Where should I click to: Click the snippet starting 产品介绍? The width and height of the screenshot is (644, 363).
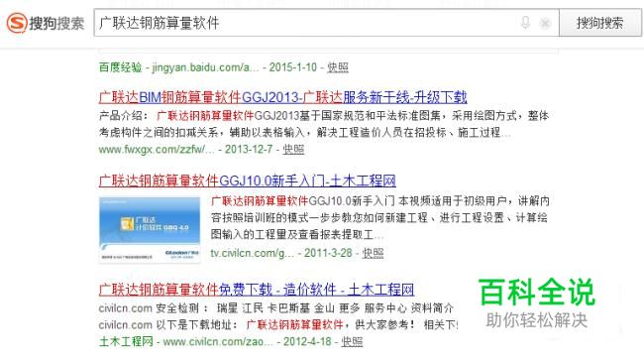click(x=324, y=124)
